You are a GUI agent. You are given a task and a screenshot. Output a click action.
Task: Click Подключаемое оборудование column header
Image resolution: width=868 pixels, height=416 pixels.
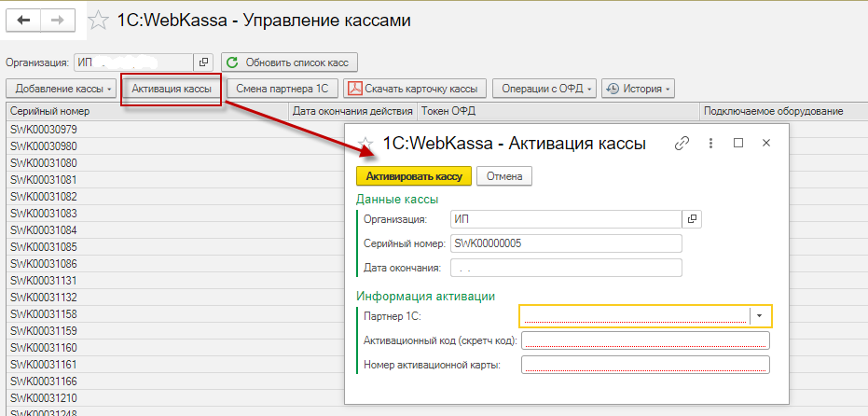pos(783,111)
